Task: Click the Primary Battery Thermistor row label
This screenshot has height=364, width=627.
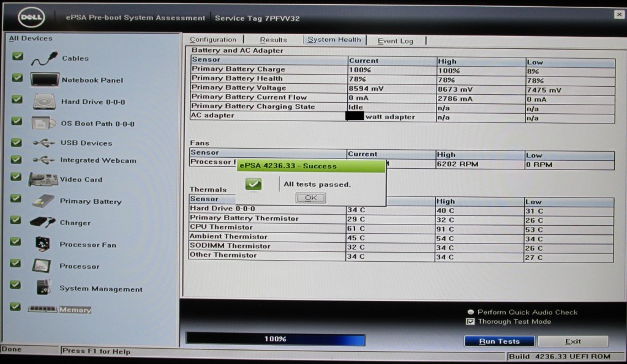Action: [244, 218]
